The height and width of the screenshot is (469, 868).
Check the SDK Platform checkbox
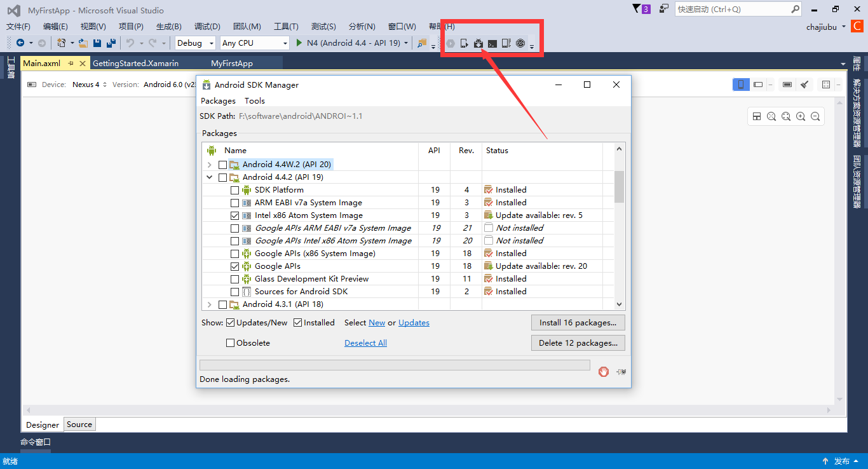(235, 190)
